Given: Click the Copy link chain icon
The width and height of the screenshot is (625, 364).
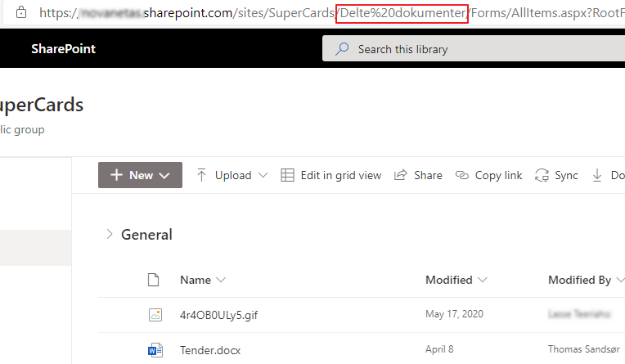Looking at the screenshot, I should [462, 175].
